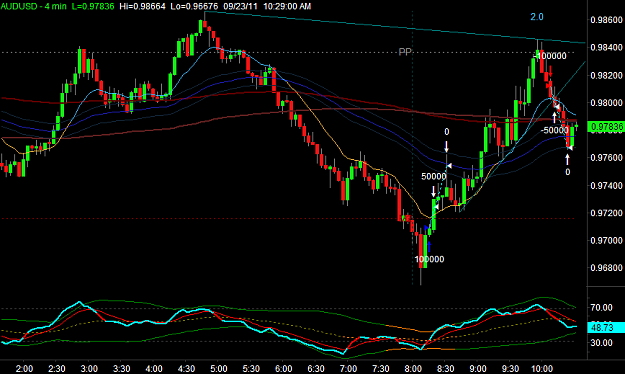Click the 9:00 time axis label
625x374 pixels.
click(x=478, y=368)
